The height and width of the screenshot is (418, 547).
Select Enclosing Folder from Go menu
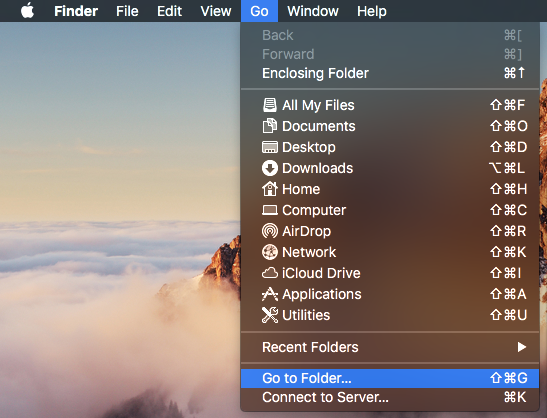[390, 73]
